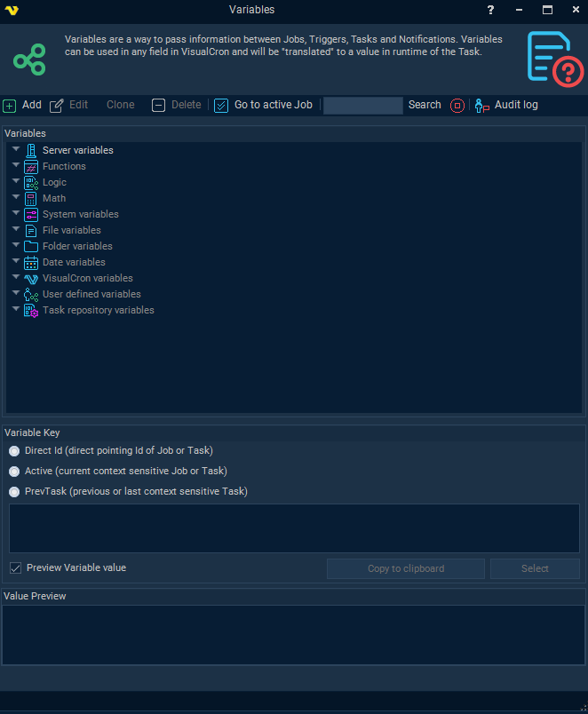Toggle the Go to active Job checkbox
588x714 pixels.
tap(221, 106)
